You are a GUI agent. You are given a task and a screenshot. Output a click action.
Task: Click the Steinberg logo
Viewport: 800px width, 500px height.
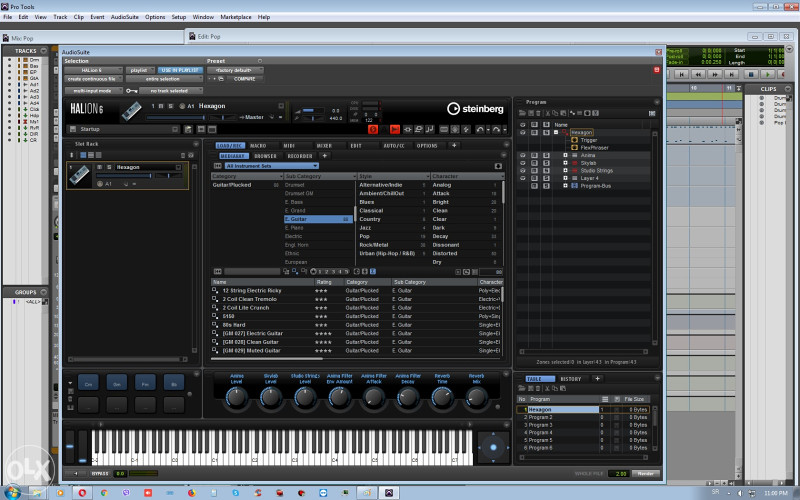(475, 109)
